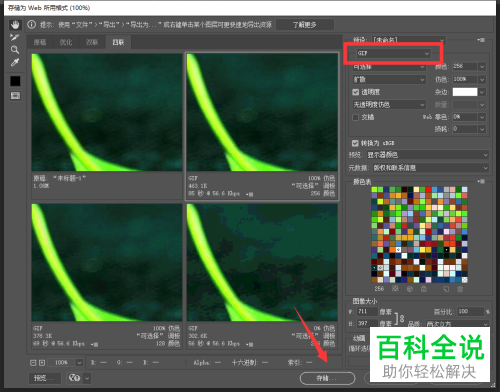This screenshot has width=500, height=392.
Task: Select the bottom-left GIF 128-color preview
Action: coord(107,262)
